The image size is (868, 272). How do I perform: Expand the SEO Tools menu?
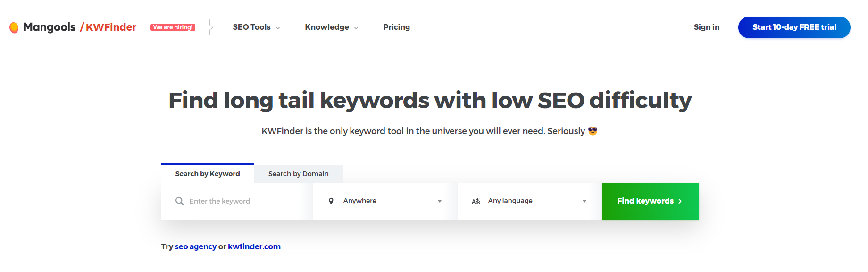point(256,27)
